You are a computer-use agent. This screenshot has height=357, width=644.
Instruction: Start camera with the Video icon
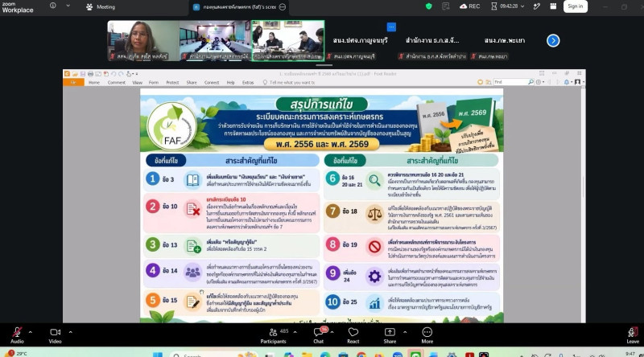(55, 332)
